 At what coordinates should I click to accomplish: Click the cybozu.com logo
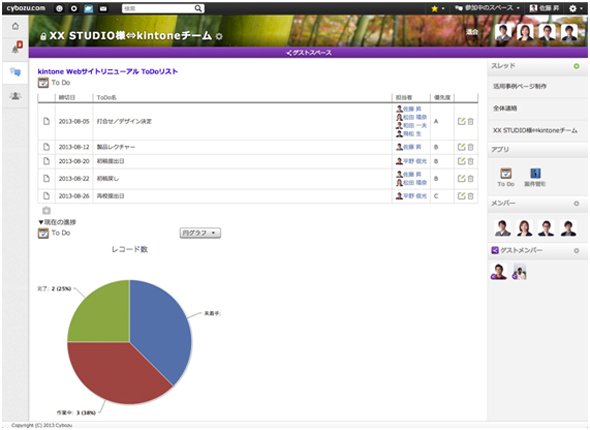(x=26, y=8)
